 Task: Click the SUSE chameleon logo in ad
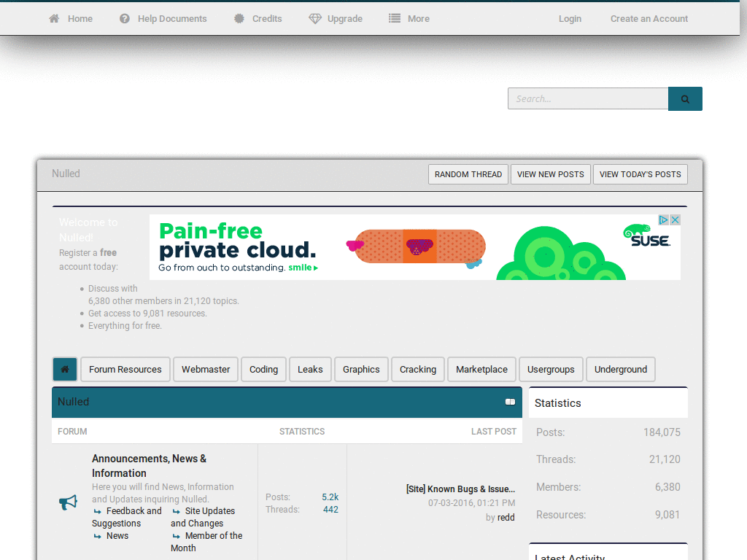(646, 236)
